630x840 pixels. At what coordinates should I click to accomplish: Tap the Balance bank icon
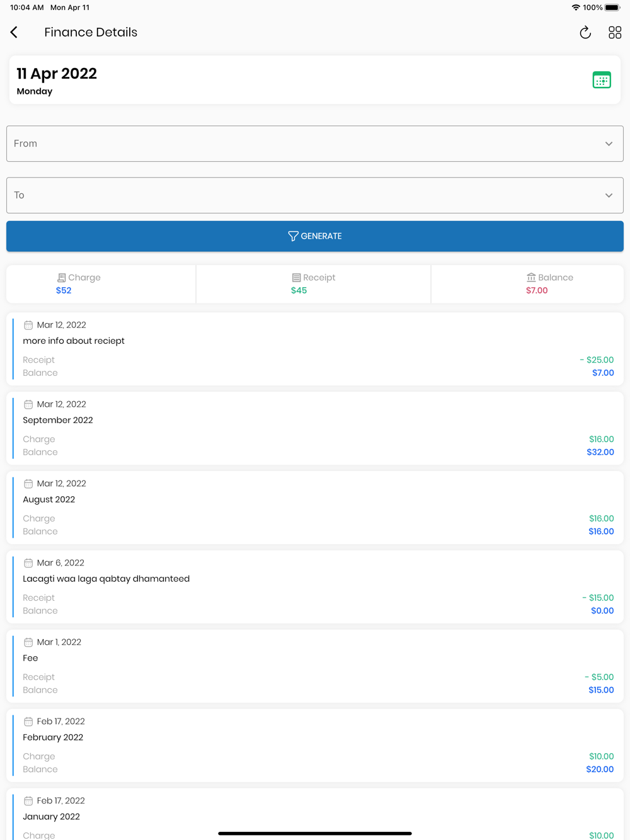tap(531, 278)
